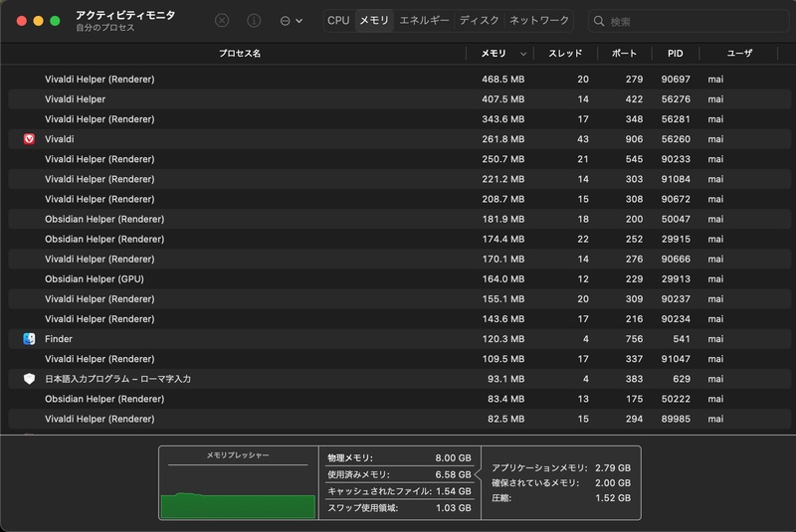The width and height of the screenshot is (796, 532).
Task: Click the Japanese input program shield icon
Action: 30,379
